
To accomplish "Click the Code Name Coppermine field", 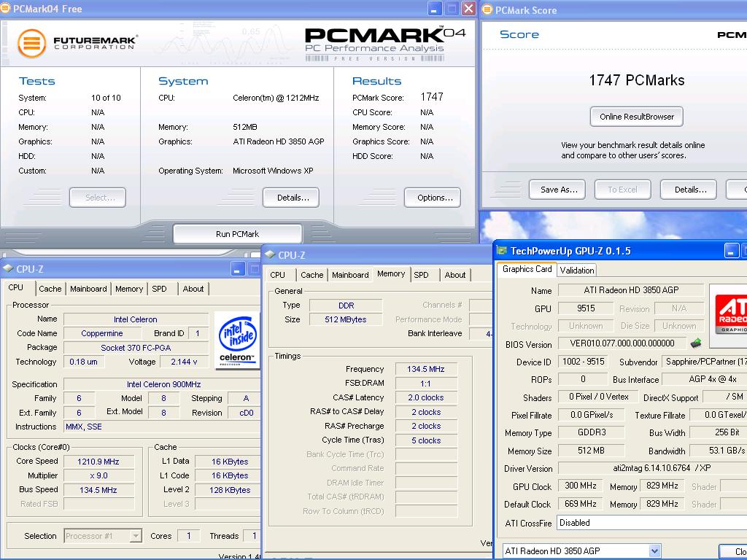I will tap(102, 333).
